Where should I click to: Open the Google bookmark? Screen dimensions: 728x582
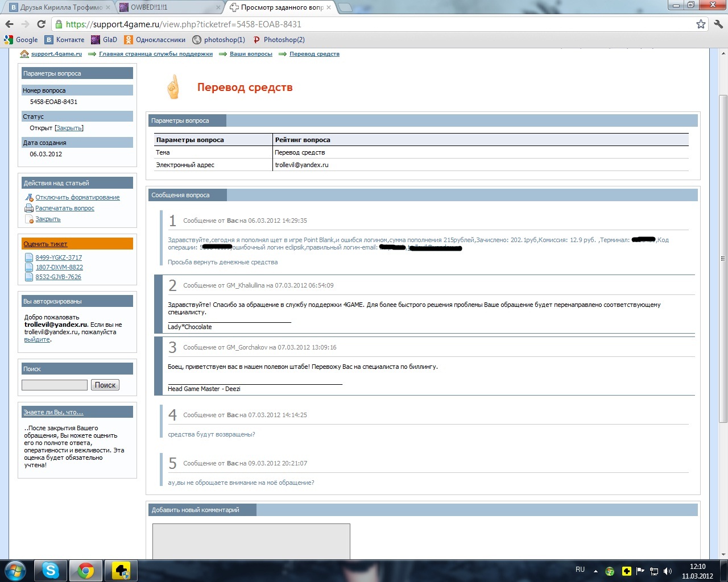coord(21,40)
